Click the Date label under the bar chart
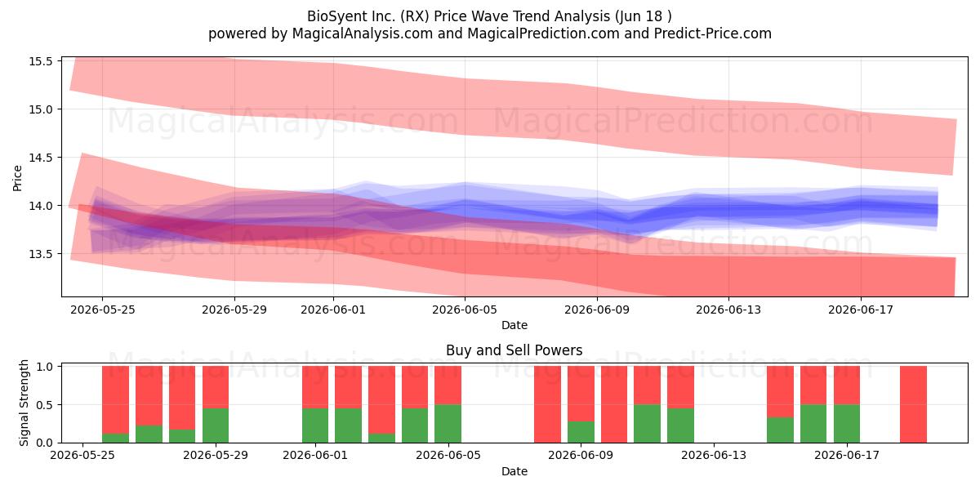 [514, 471]
